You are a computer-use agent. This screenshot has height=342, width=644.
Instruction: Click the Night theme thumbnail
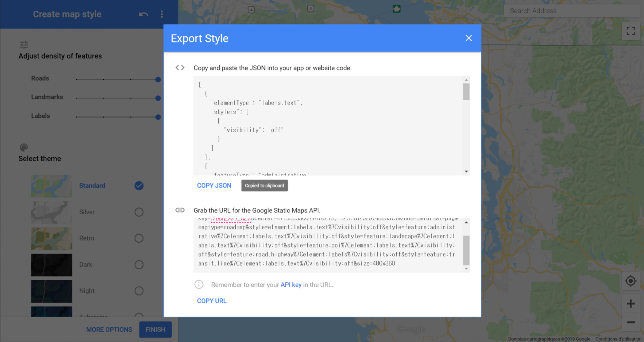point(52,291)
